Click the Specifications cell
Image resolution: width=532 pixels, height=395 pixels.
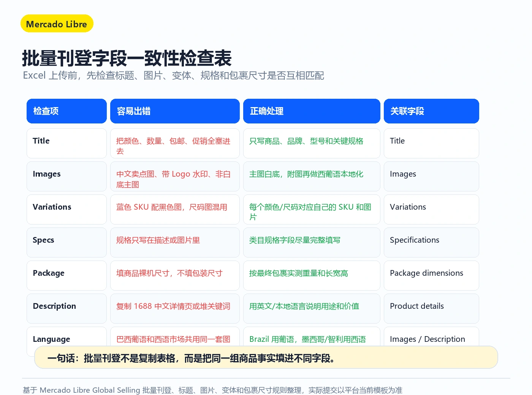click(431, 242)
